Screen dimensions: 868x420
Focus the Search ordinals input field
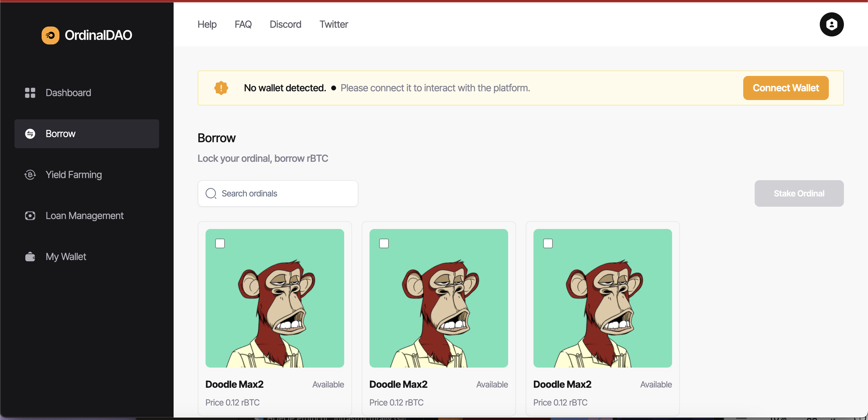pos(286,193)
